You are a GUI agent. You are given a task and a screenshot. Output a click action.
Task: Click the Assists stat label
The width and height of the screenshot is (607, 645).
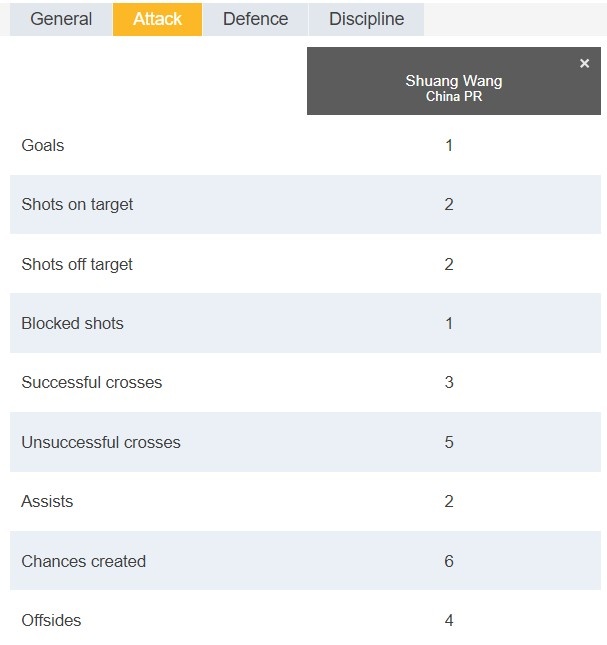click(x=47, y=501)
